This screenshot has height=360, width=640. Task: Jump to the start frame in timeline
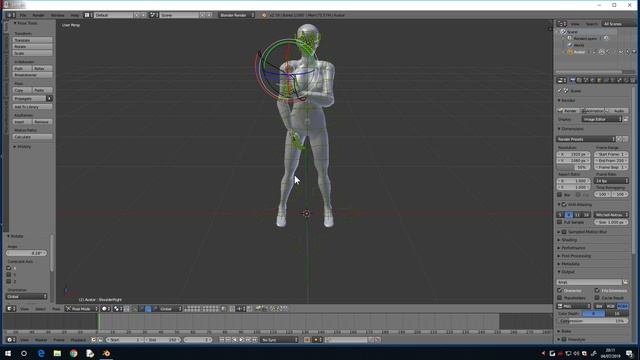(222, 340)
